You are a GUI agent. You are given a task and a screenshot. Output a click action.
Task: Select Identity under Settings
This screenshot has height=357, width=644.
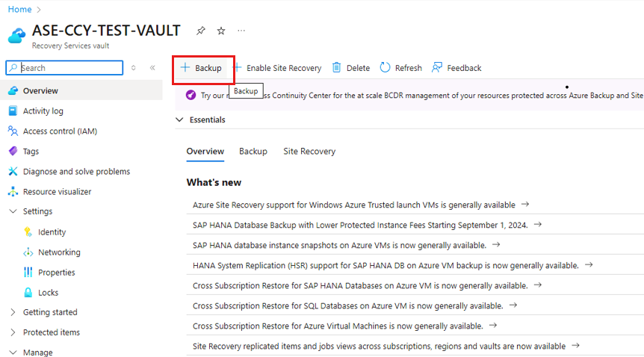[52, 232]
